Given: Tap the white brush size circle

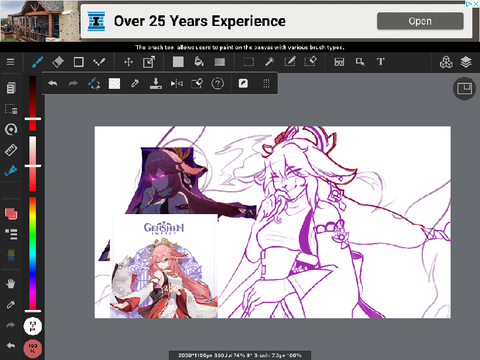Looking at the screenshot, I should click(33, 326).
